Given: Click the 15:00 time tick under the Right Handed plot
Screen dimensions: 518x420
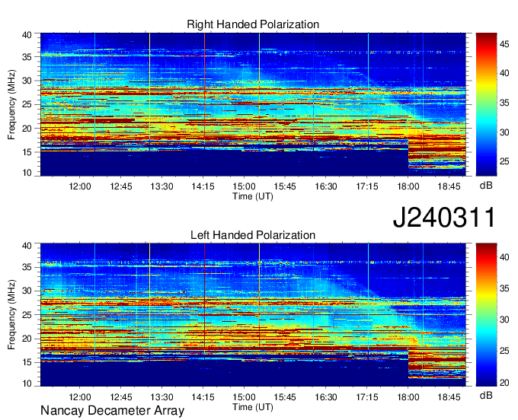Looking at the screenshot, I should (244, 186).
